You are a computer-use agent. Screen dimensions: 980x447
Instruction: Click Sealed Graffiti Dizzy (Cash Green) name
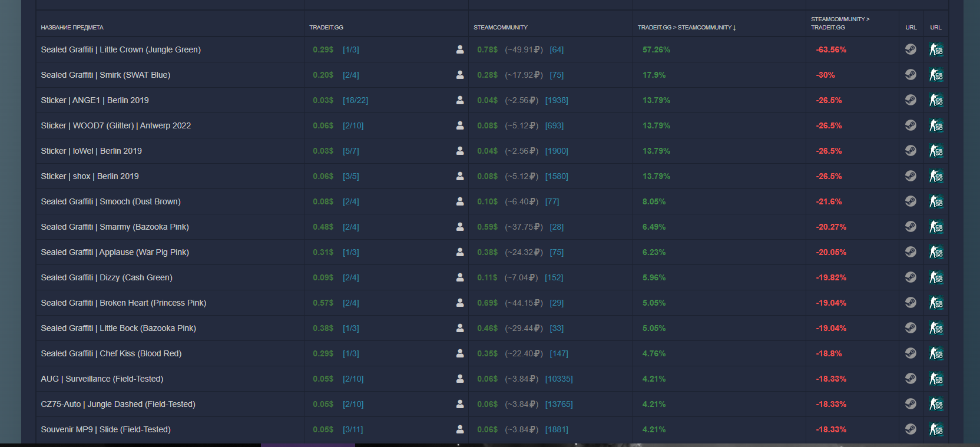tap(107, 277)
